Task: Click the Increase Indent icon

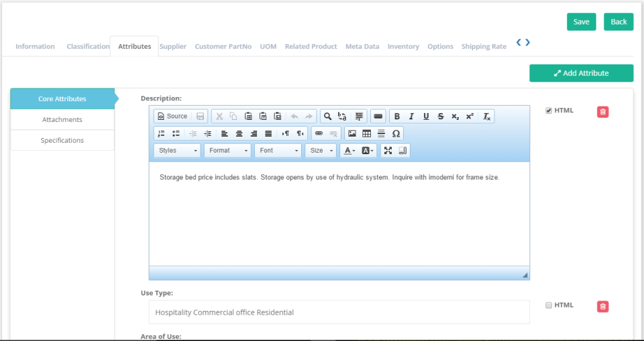Action: click(x=207, y=133)
